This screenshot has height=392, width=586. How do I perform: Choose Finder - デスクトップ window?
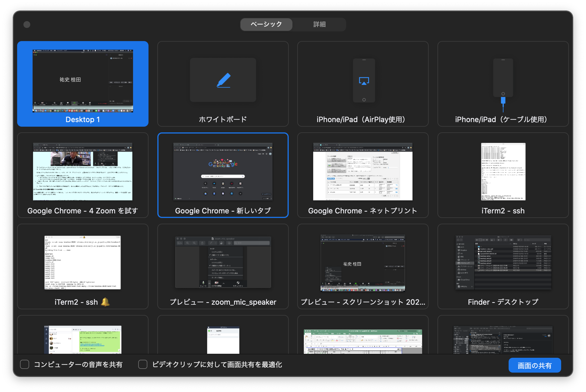(x=503, y=266)
